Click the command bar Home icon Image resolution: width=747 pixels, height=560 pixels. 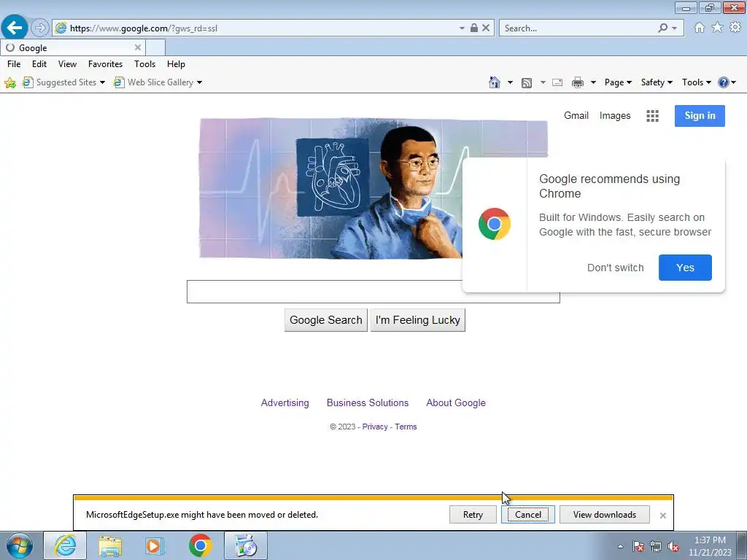495,82
